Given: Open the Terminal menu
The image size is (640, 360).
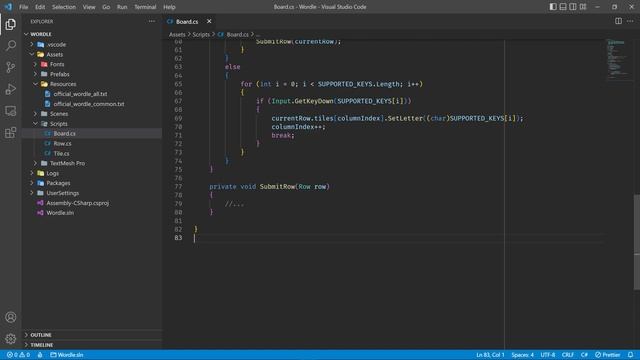Looking at the screenshot, I should click(145, 7).
